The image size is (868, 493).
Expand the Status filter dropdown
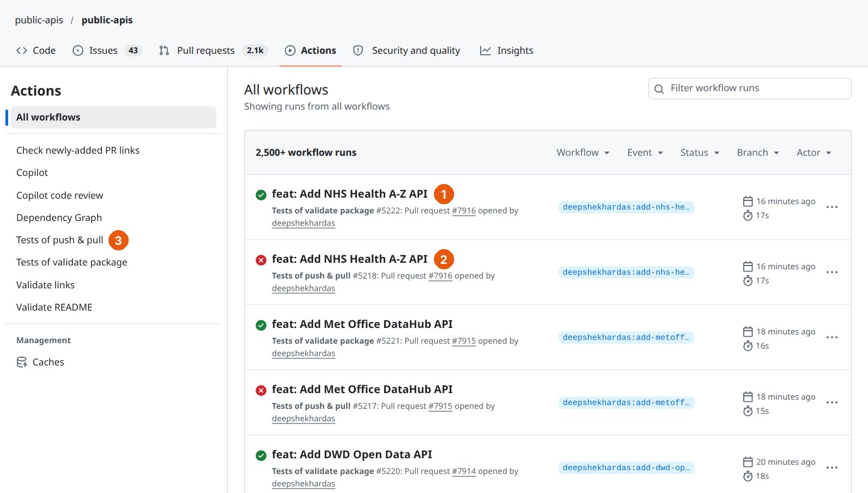tap(700, 153)
